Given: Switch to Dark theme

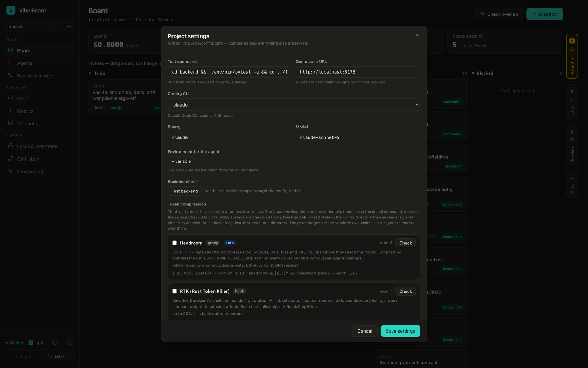Looking at the screenshot, I should [x=56, y=356].
